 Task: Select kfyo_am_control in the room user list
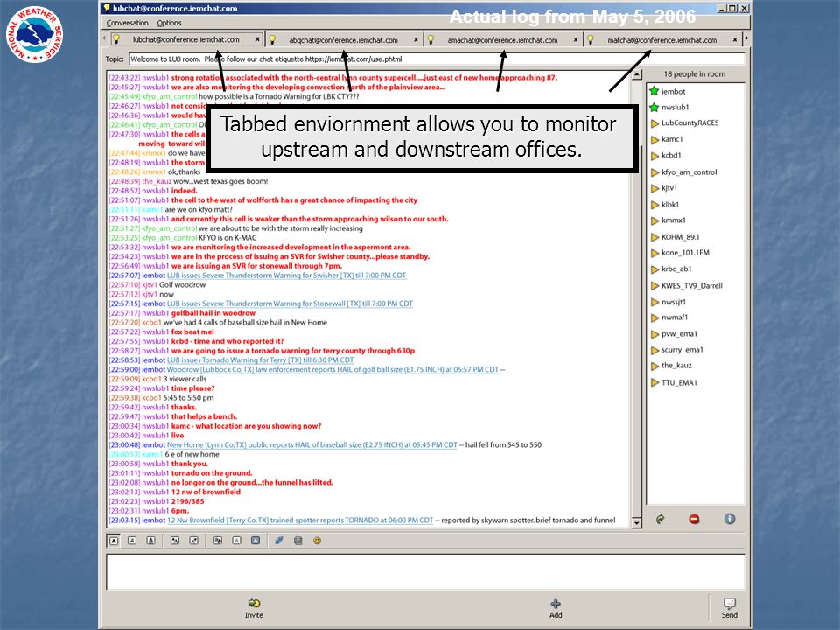[689, 172]
